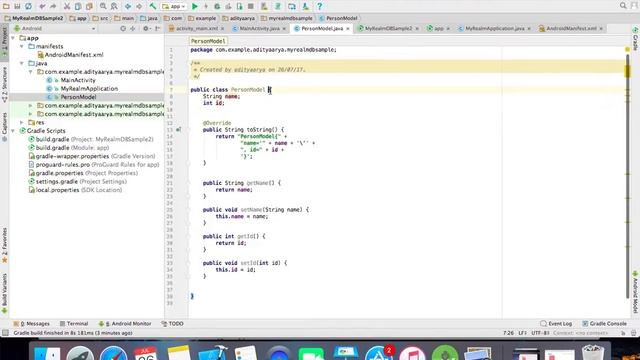
Task: Select build.gradle (Module: app)
Action: click(x=69, y=148)
